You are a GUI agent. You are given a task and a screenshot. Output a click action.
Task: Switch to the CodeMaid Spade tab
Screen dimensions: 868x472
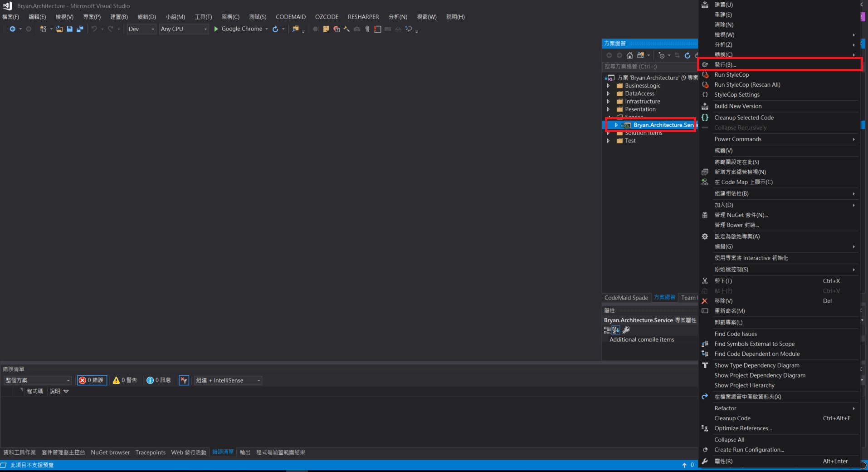[626, 298]
